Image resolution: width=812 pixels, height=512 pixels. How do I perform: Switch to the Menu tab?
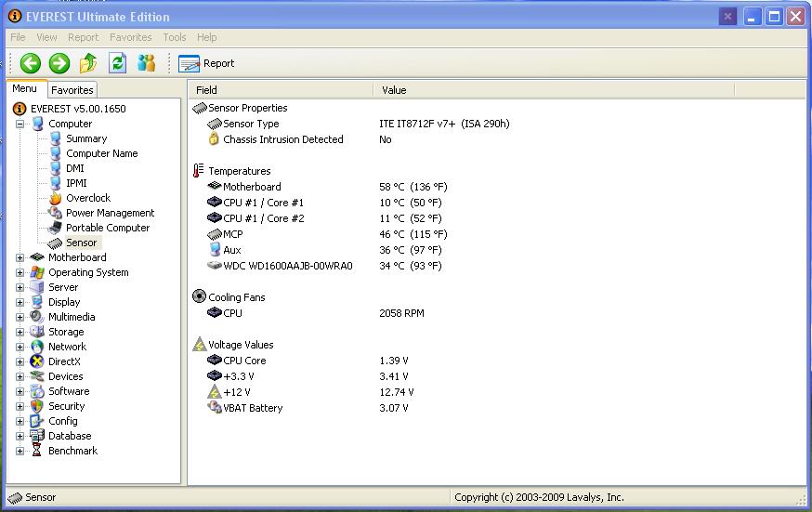pyautogui.click(x=25, y=88)
